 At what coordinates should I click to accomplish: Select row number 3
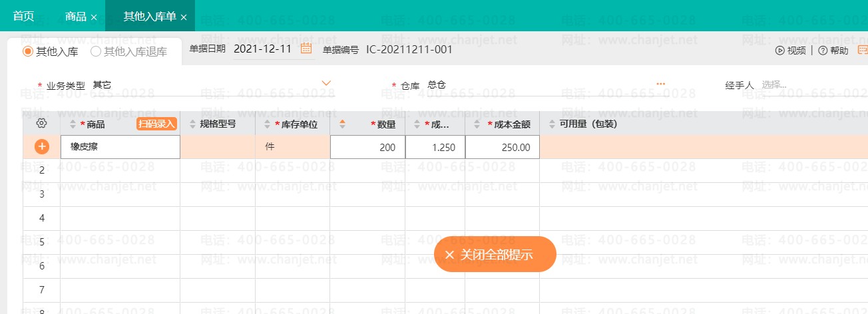(42, 194)
